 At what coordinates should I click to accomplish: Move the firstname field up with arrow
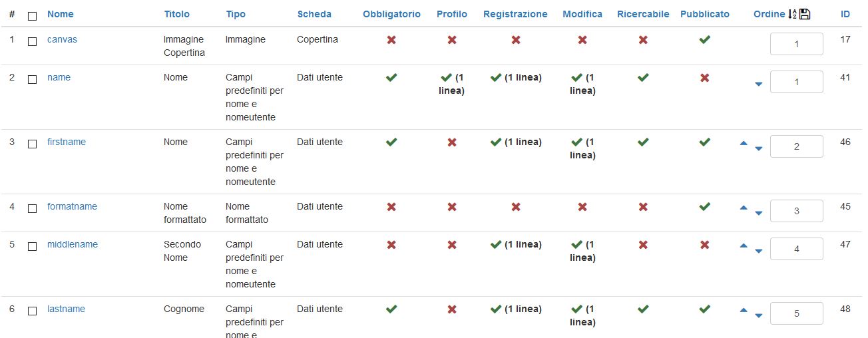click(x=744, y=143)
